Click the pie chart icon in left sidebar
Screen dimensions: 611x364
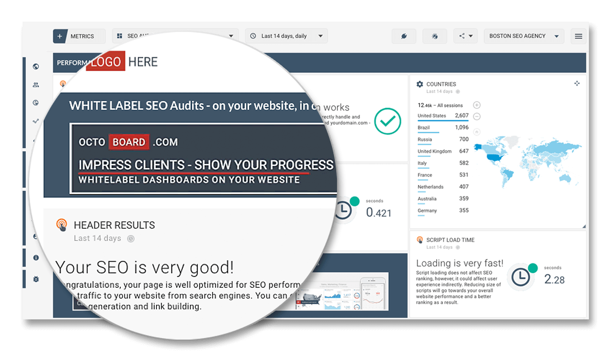[36, 103]
